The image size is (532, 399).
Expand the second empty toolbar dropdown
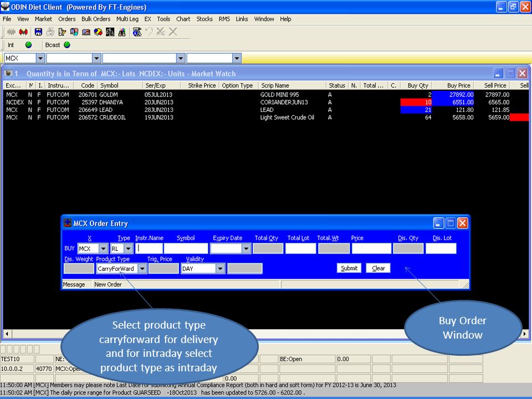point(96,58)
